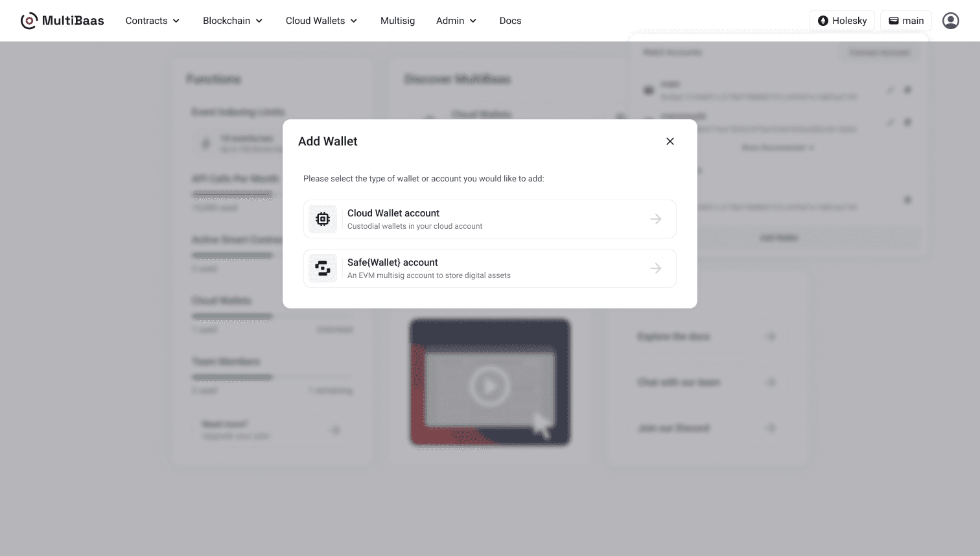Expand the Admin menu

(456, 21)
